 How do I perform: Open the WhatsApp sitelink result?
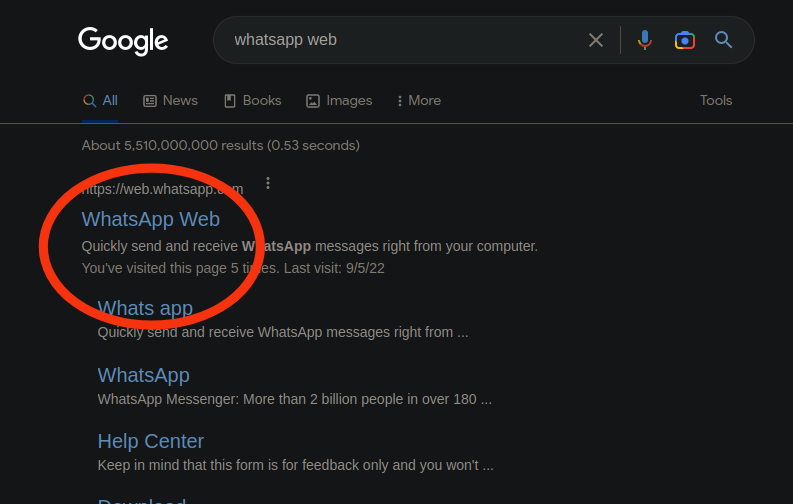point(144,375)
